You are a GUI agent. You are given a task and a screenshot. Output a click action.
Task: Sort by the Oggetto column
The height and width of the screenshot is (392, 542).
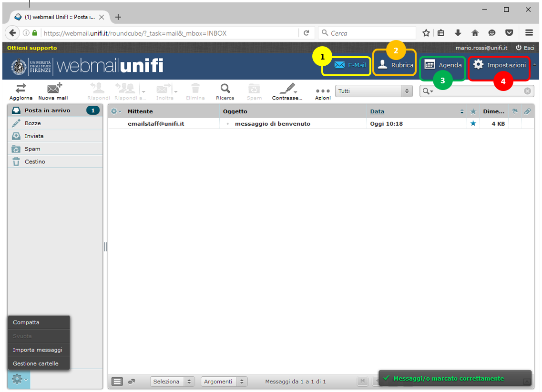point(235,111)
